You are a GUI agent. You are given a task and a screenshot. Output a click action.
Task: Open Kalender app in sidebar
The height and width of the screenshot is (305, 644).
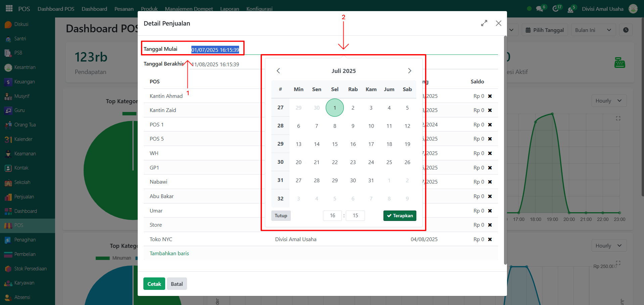(23, 139)
